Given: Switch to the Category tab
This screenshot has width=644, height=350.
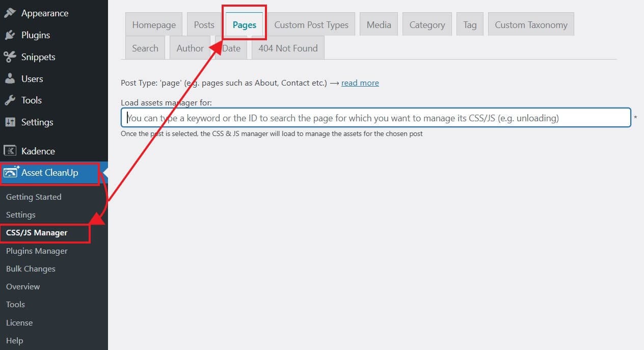Looking at the screenshot, I should pos(427,24).
